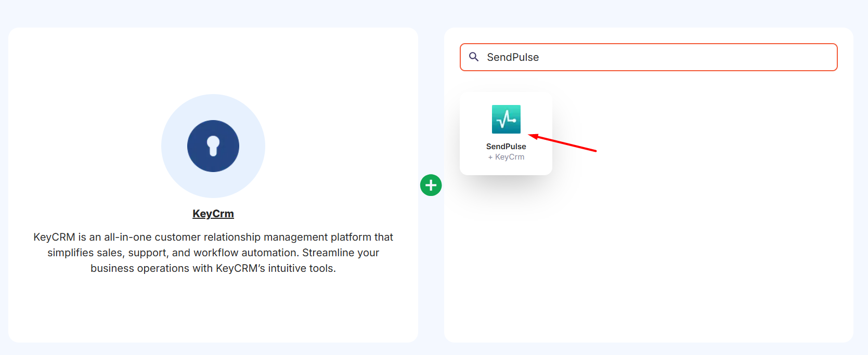Click the KeyCRM description paragraph

click(213, 253)
